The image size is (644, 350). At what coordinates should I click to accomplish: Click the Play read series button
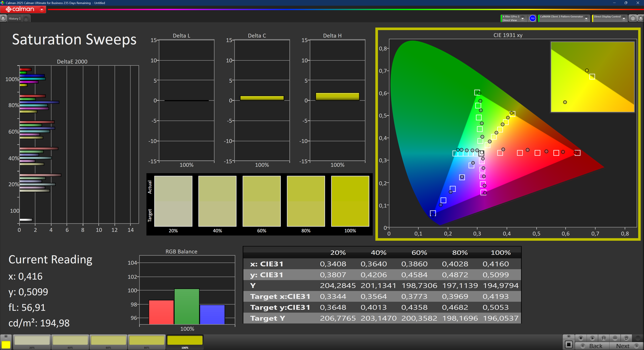click(592, 338)
